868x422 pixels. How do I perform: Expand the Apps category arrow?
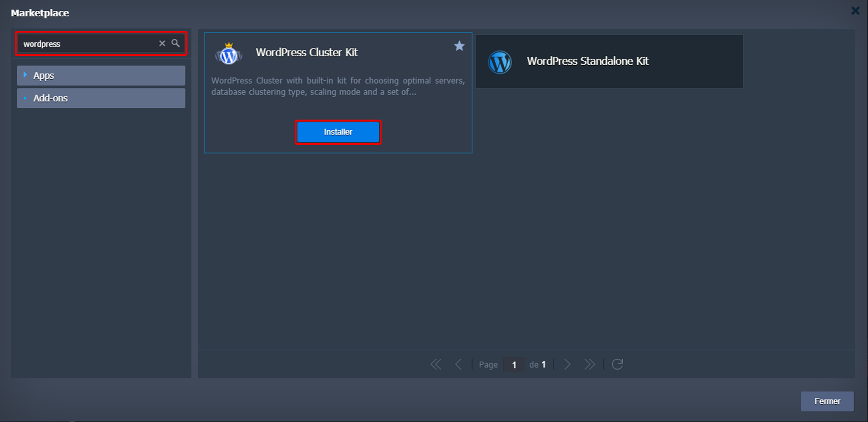click(25, 75)
